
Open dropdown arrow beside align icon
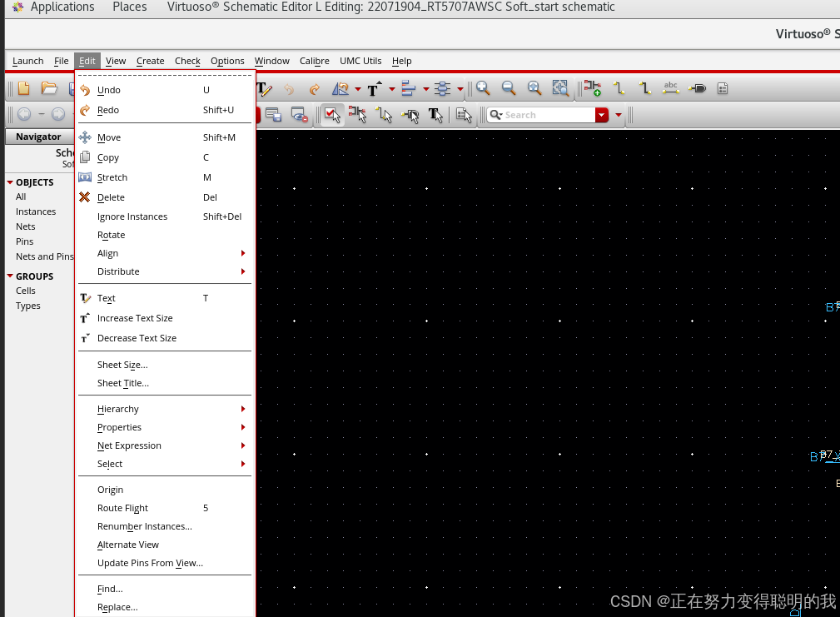coord(426,89)
